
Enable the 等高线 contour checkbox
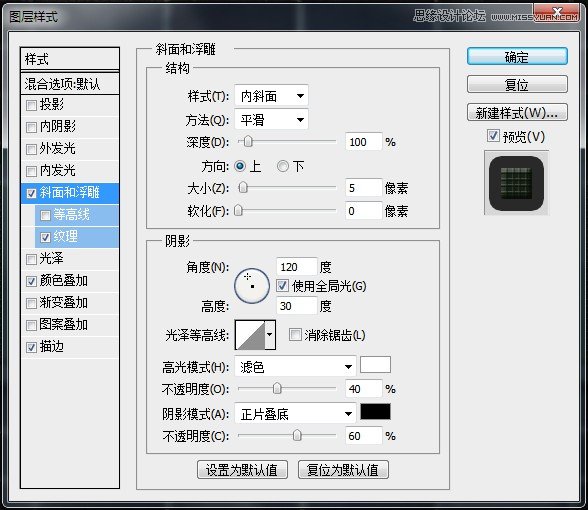pos(45,215)
